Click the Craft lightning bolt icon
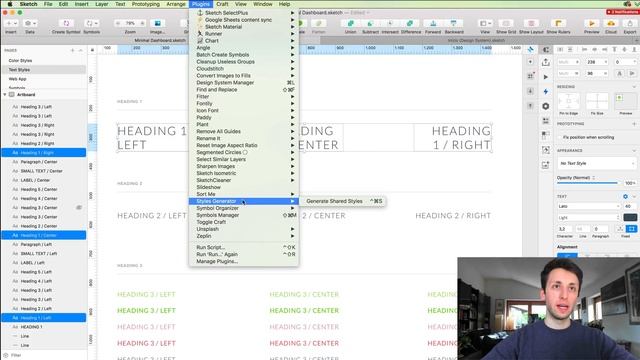 [x=546, y=91]
